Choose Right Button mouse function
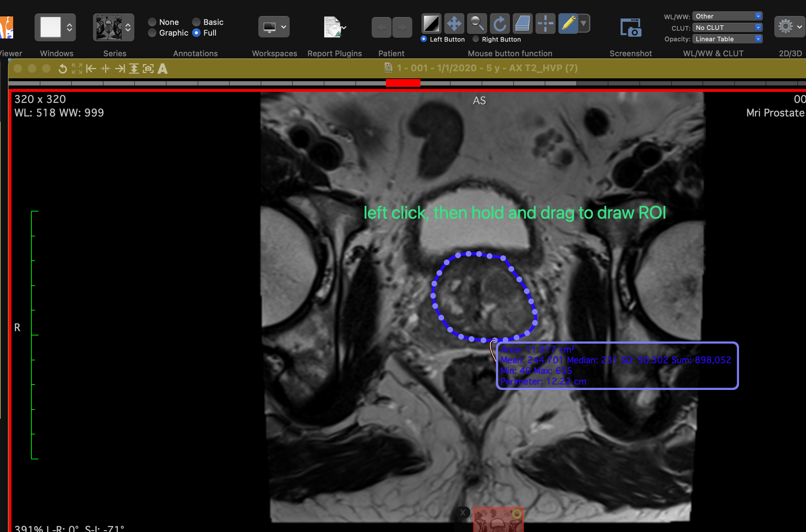 (x=476, y=39)
